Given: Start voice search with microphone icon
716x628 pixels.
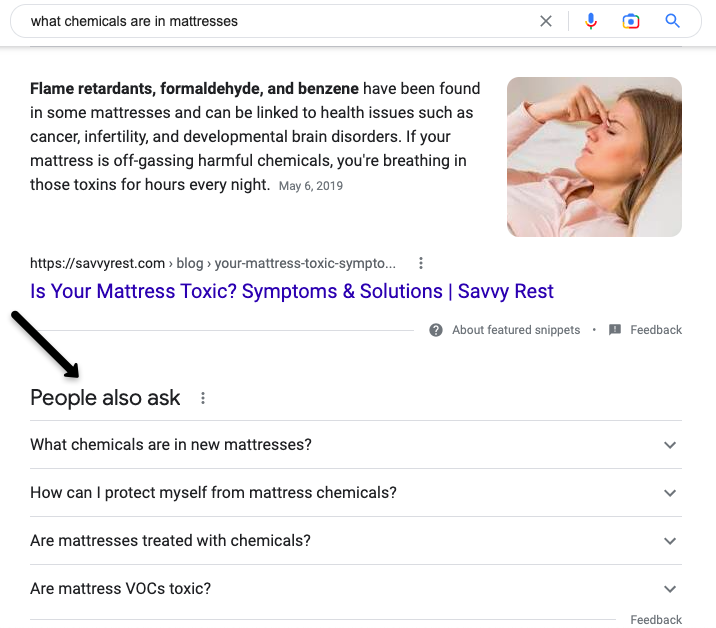Looking at the screenshot, I should (591, 21).
